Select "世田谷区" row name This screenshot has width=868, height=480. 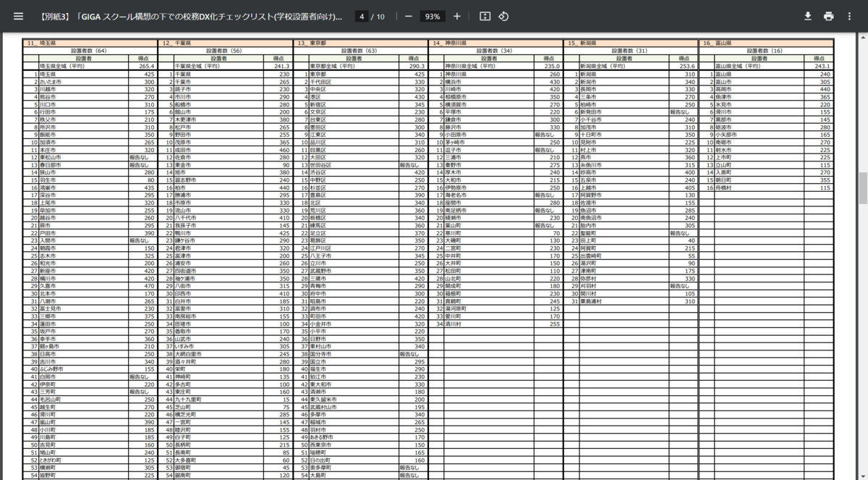[320, 165]
